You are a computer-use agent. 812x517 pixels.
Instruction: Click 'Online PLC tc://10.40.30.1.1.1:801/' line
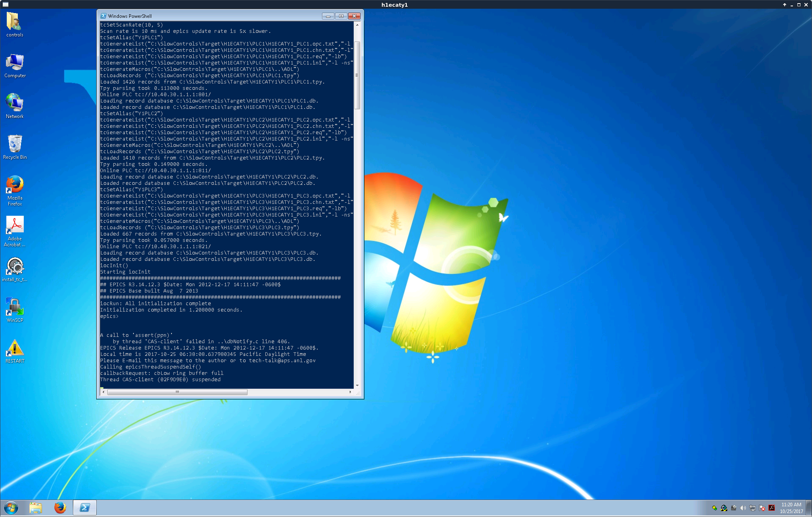click(156, 95)
